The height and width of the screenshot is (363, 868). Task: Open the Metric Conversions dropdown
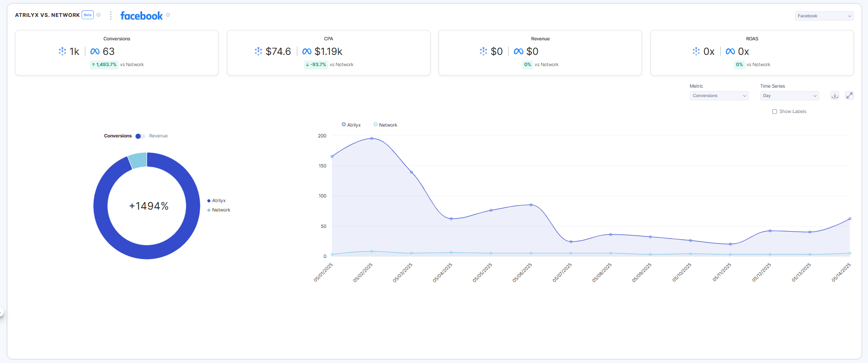[719, 96]
